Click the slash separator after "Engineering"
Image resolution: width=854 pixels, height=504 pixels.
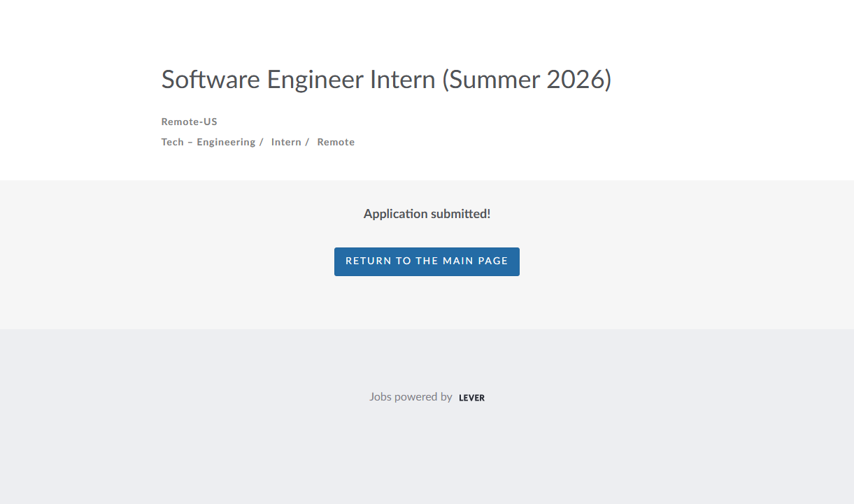pyautogui.click(x=261, y=142)
